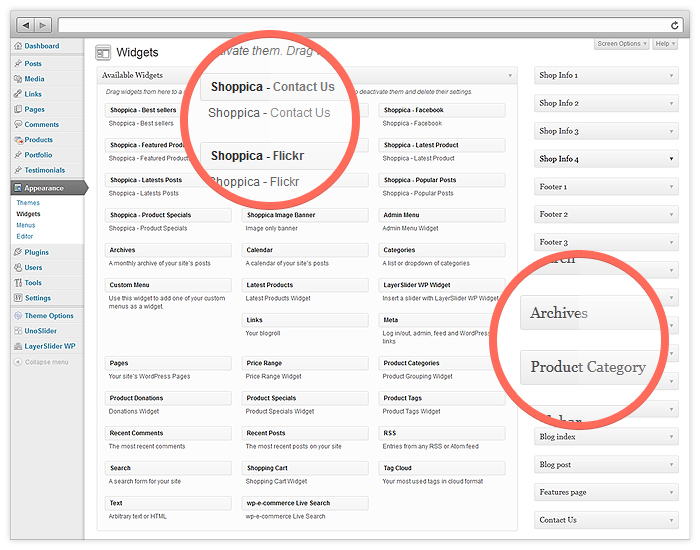Select the Admin Menu widget
Image resolution: width=700 pixels, height=550 pixels.
click(x=442, y=215)
